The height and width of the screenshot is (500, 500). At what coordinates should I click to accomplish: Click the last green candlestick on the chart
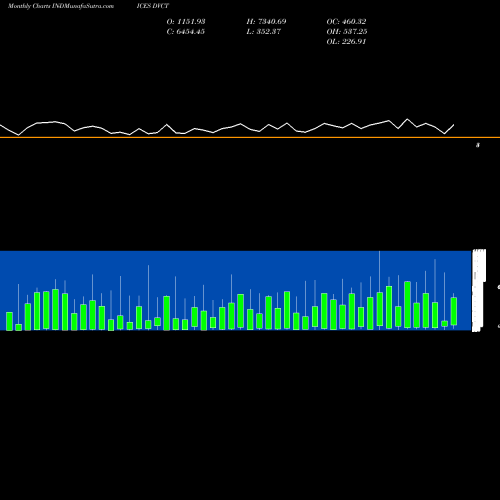click(x=454, y=311)
